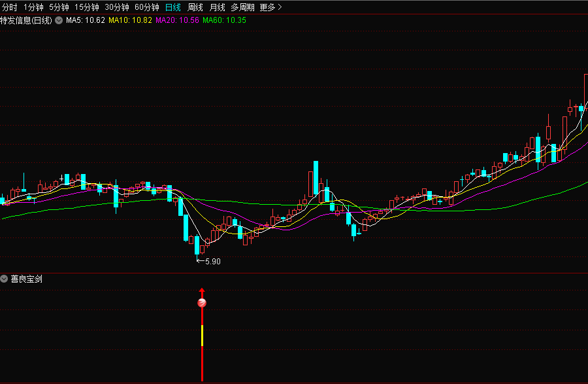The image size is (588, 384).
Task: Click the red ball signal marker
Action: pyautogui.click(x=202, y=302)
